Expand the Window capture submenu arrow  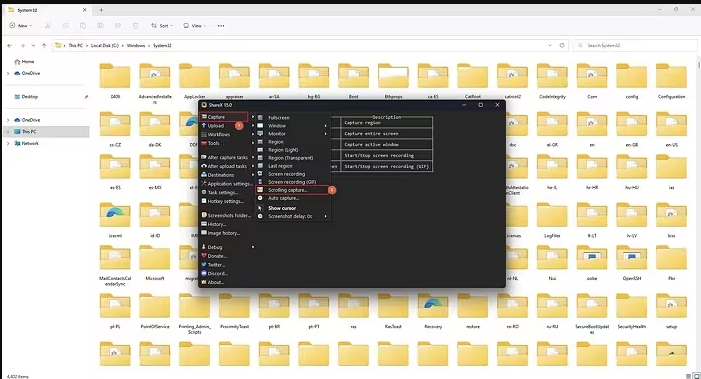coord(325,126)
